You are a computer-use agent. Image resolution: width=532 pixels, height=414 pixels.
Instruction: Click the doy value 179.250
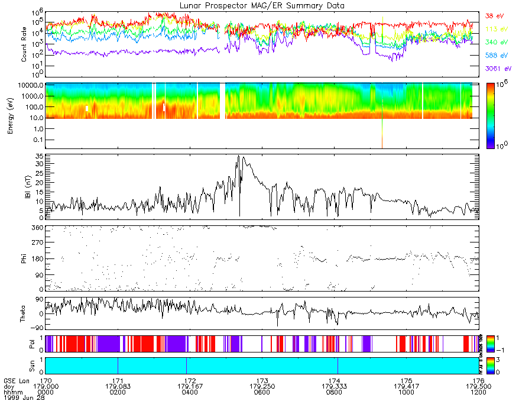[x=262, y=387]
